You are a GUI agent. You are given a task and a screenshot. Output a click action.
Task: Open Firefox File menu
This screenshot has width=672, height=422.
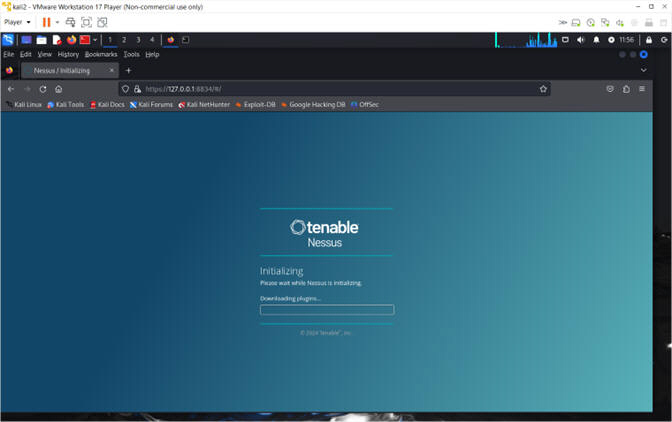pos(9,54)
